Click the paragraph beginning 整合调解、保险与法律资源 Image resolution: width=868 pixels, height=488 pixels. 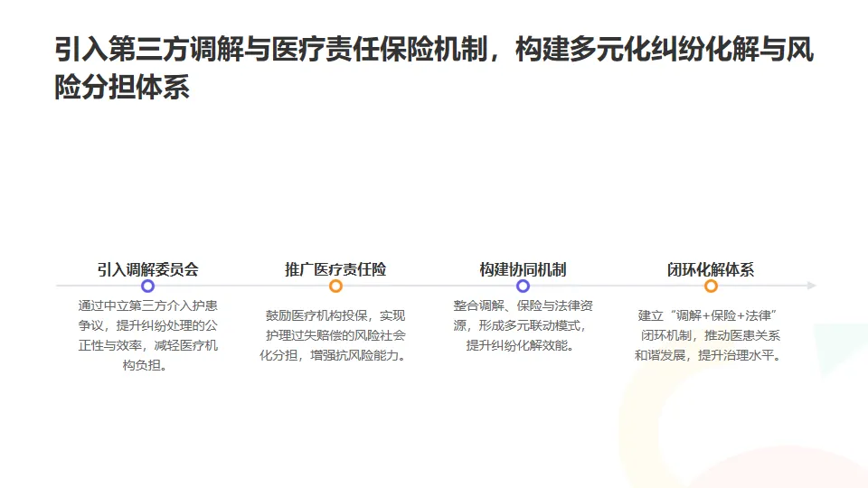524,325
